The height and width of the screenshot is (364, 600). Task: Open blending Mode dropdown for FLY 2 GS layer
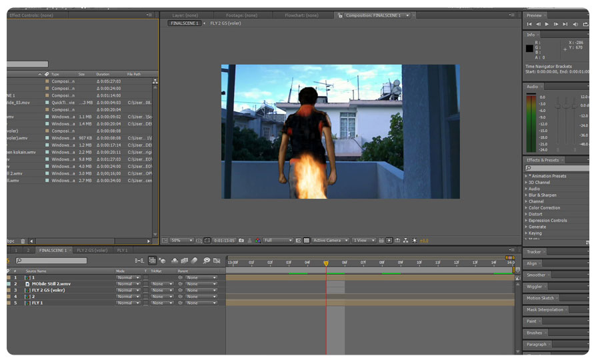[x=127, y=291]
